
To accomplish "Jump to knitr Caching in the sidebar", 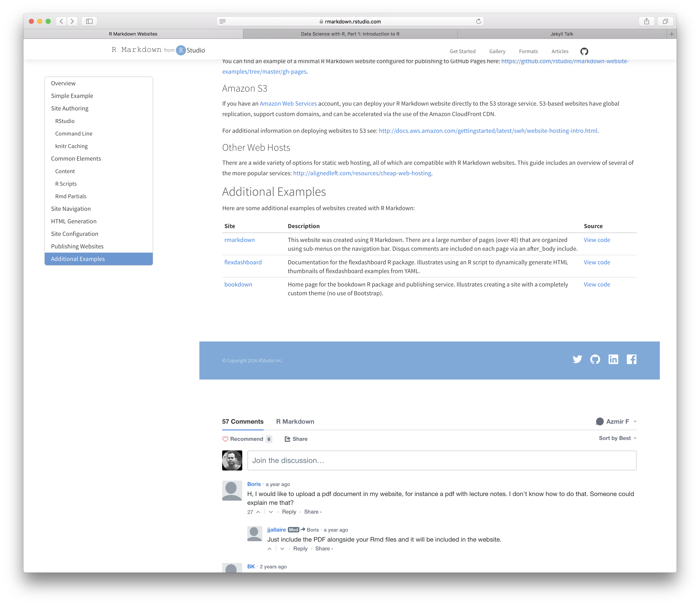I will click(x=99, y=146).
